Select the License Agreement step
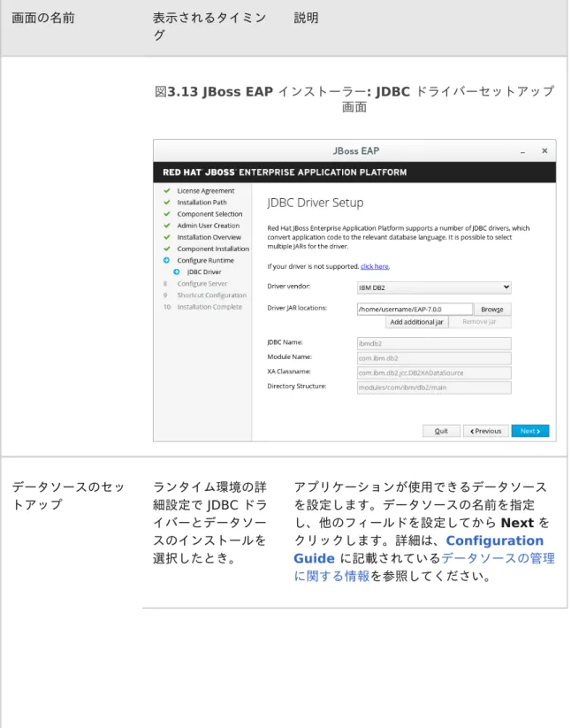 (205, 191)
